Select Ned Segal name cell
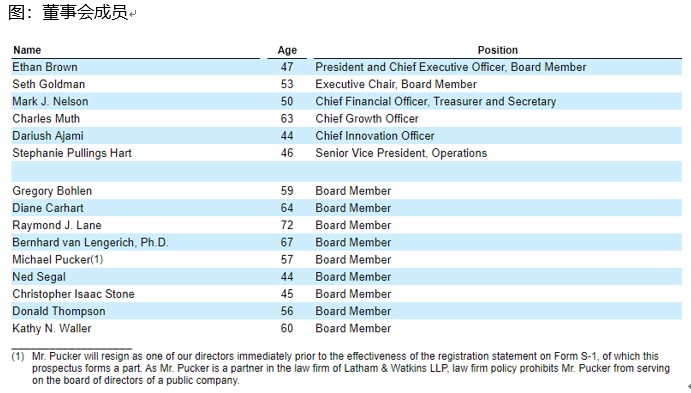Screen dimensions: 691x393 point(39,277)
